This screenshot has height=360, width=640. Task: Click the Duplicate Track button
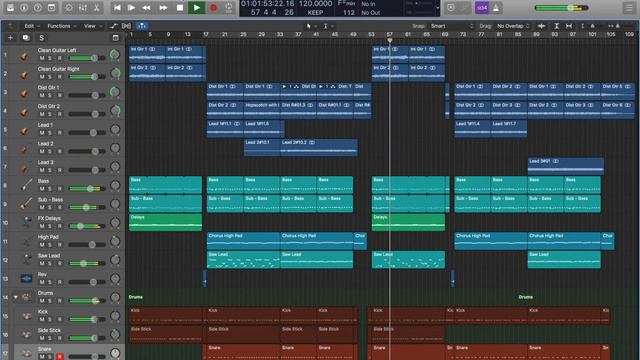26,38
